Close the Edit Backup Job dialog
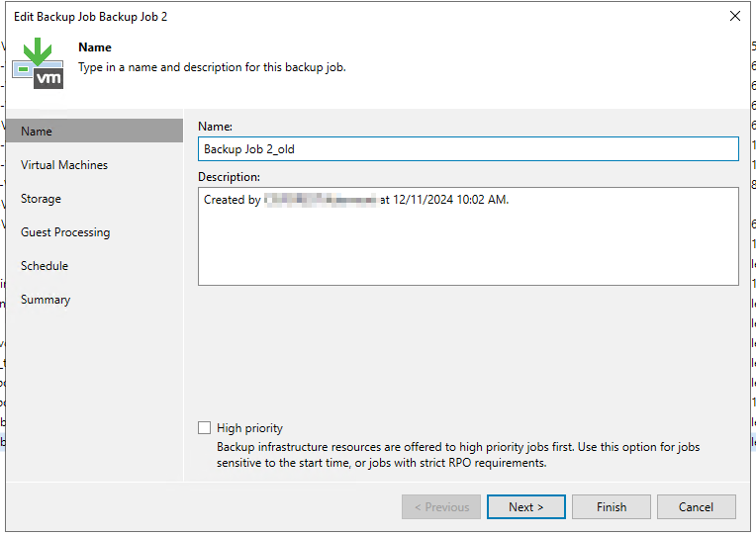Screen dimensions: 756x536 pos(735,17)
